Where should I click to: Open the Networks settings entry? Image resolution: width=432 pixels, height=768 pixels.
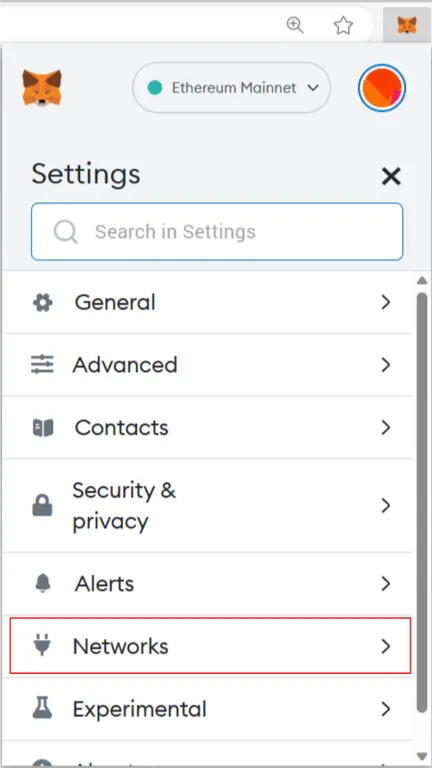[210, 646]
